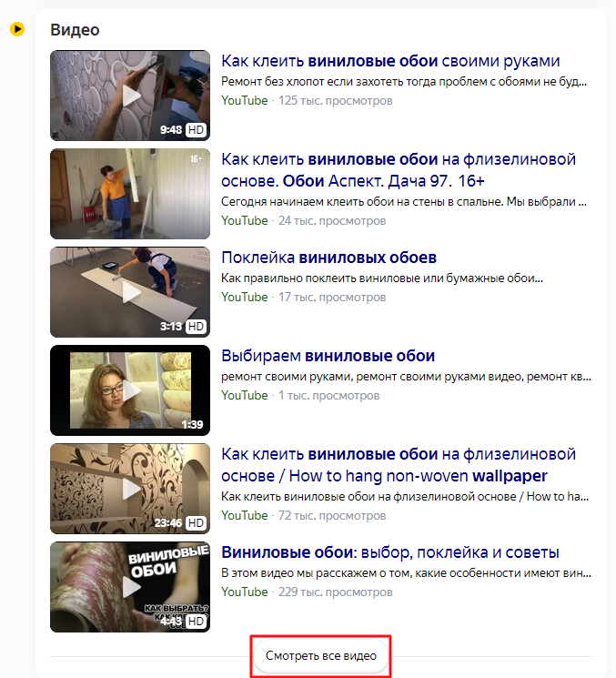Image resolution: width=616 pixels, height=678 pixels.
Task: Open 'Поклейка виниловых обоев' video link
Action: tap(329, 258)
